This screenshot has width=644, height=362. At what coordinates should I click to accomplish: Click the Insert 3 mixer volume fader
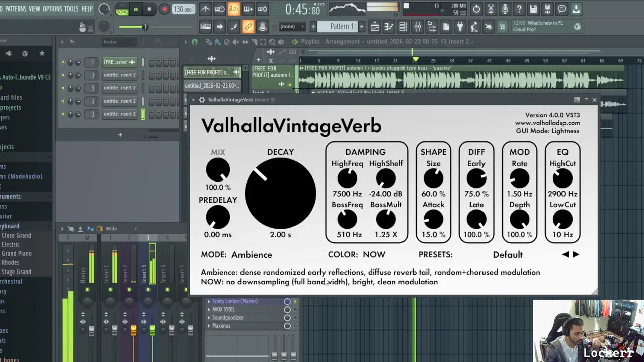tap(152, 331)
